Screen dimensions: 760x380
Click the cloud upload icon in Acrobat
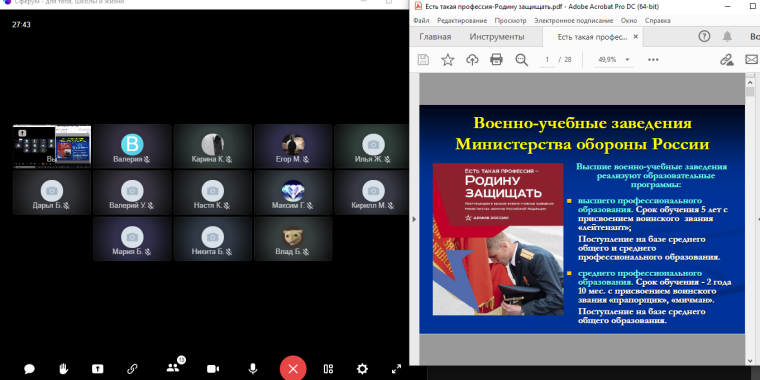[x=472, y=60]
